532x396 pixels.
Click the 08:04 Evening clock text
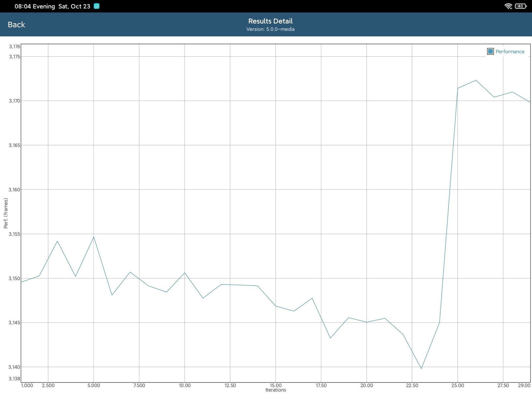click(x=35, y=7)
